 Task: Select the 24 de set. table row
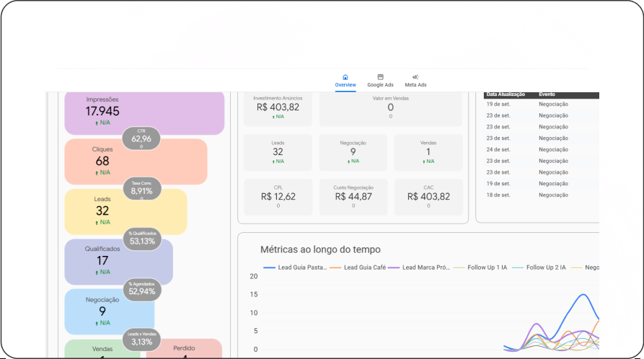pos(541,150)
